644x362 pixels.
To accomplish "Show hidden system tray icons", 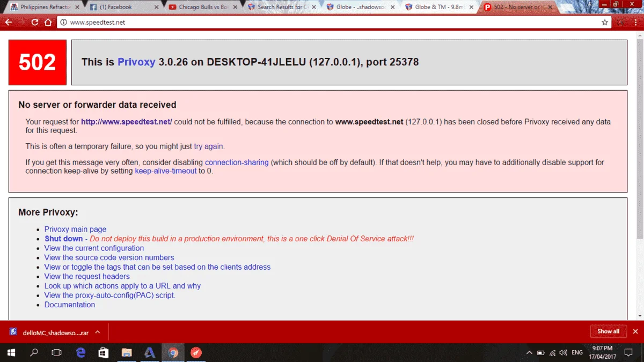I will pyautogui.click(x=529, y=353).
